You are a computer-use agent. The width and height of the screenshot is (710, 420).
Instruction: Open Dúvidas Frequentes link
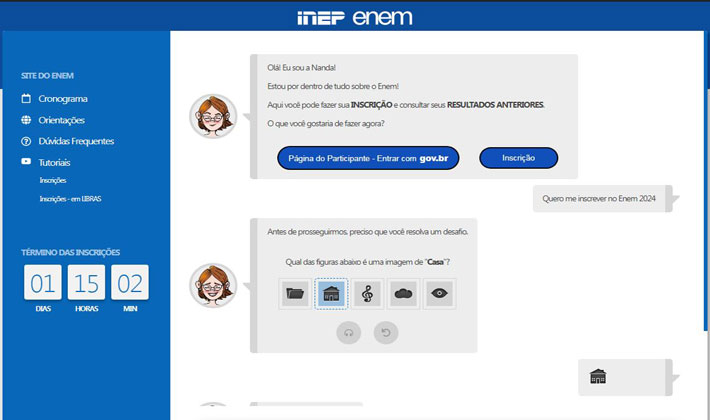[76, 141]
